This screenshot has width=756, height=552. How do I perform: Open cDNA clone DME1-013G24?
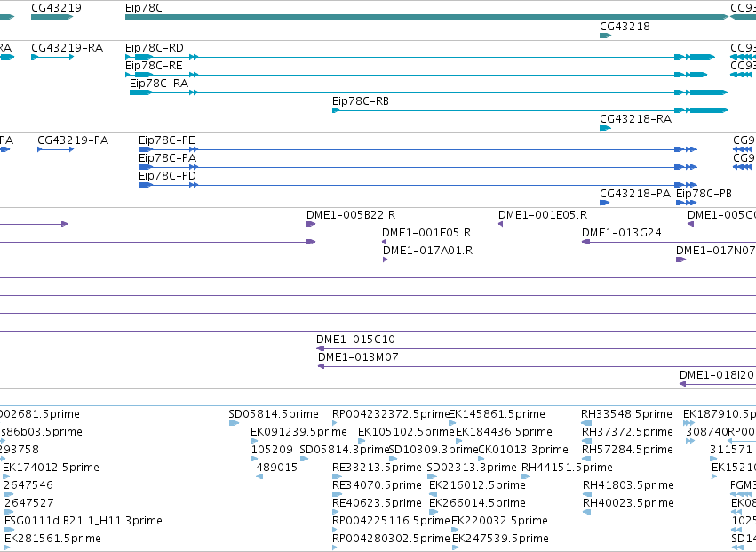coord(669,242)
